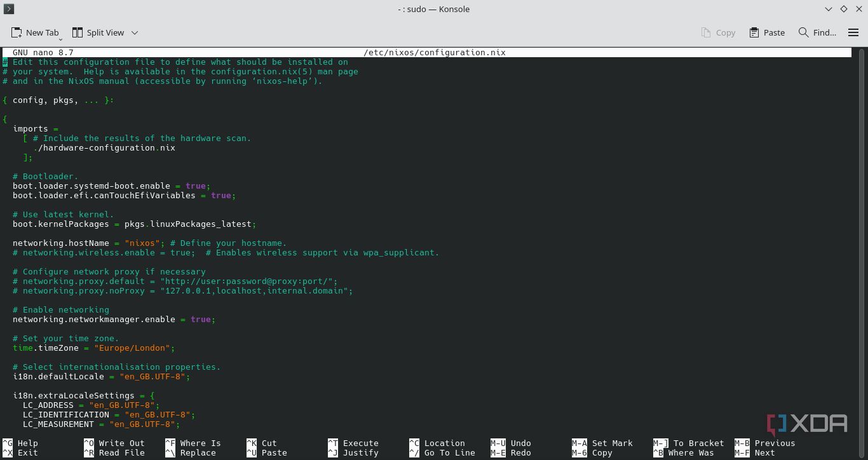
Task: Click the "imports =" line
Action: 36,129
